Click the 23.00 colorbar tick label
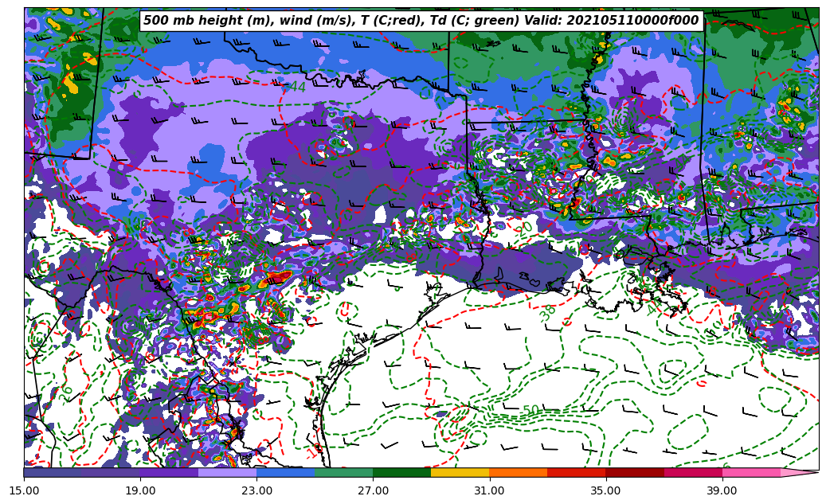The width and height of the screenshot is (826, 504). (256, 490)
